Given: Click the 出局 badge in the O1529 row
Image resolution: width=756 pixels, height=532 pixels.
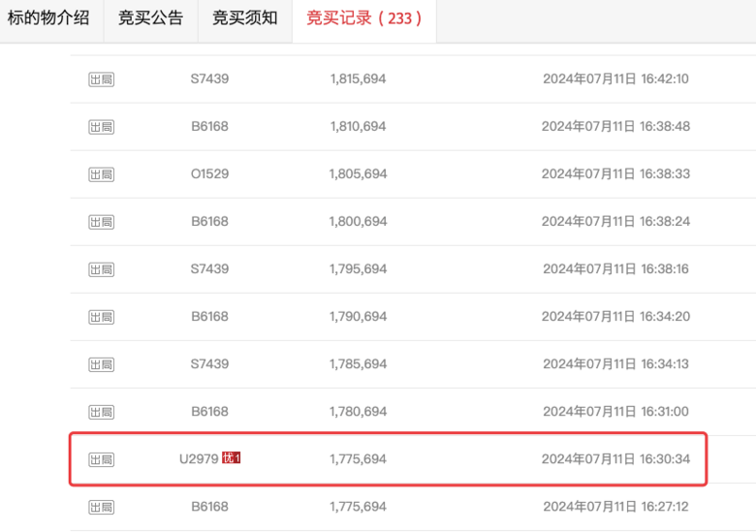Looking at the screenshot, I should (x=101, y=173).
